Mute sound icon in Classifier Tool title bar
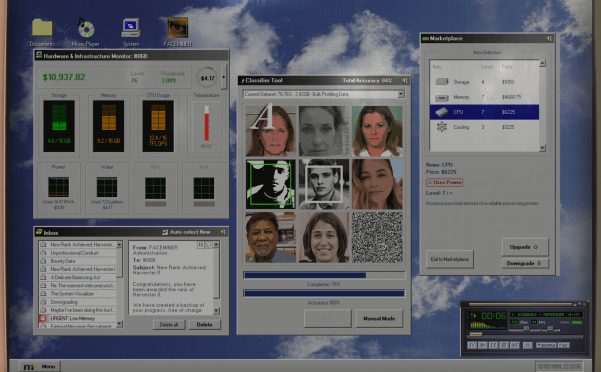Viewport: 601px width, 372px height. [x=405, y=80]
